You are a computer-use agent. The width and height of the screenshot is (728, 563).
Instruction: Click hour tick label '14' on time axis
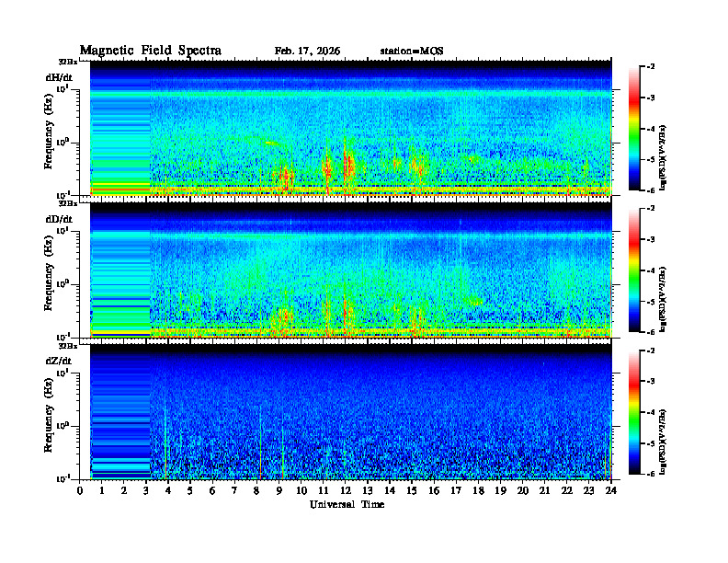tap(390, 491)
